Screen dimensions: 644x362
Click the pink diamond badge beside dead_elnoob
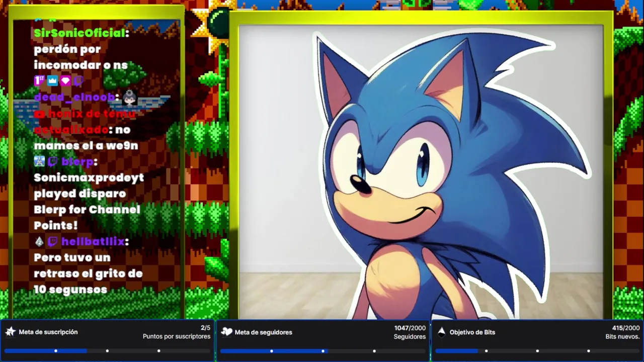coord(65,80)
